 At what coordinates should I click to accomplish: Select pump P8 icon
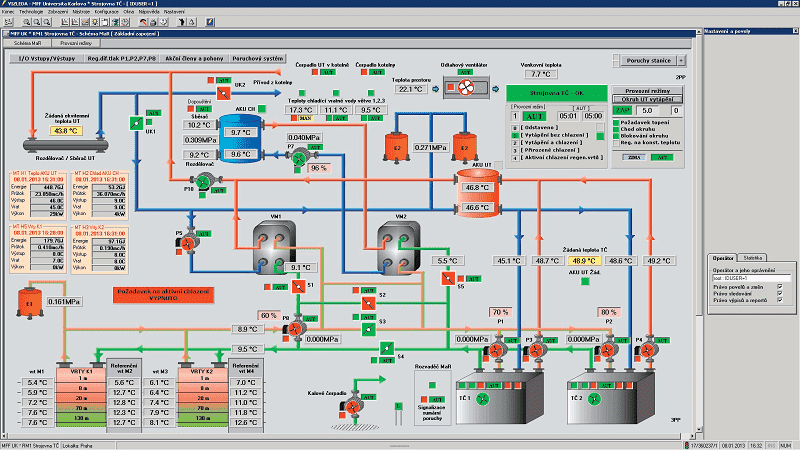point(295,329)
